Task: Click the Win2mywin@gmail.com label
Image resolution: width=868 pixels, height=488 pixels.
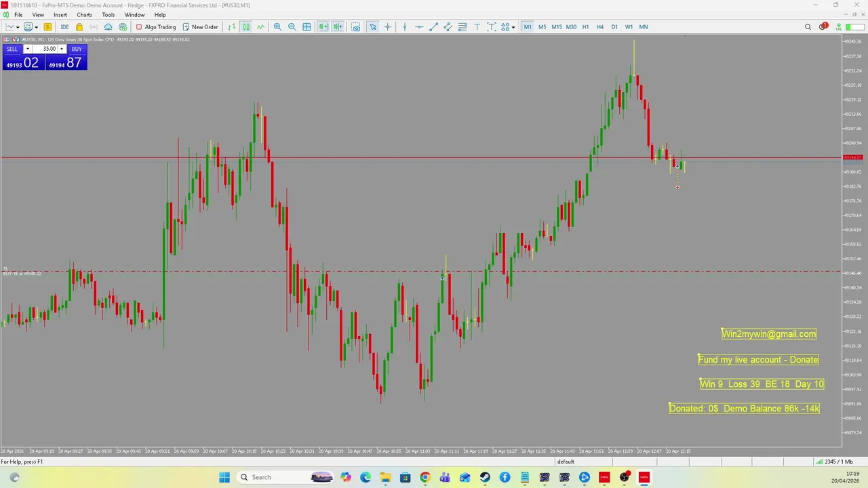Action: pos(769,333)
